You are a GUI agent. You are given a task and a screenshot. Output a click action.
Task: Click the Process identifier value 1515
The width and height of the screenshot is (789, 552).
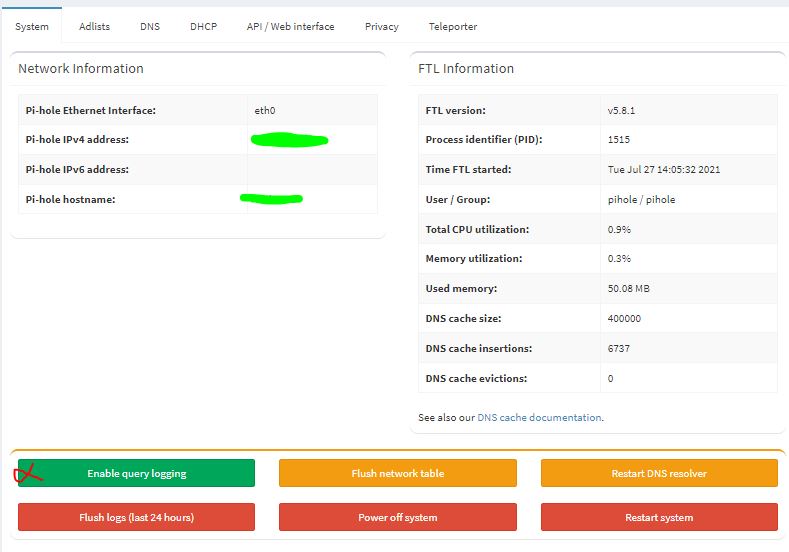click(618, 139)
